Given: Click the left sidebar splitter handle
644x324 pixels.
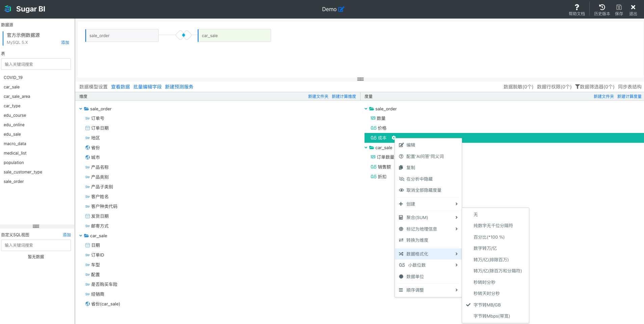Looking at the screenshot, I should click(36, 226).
